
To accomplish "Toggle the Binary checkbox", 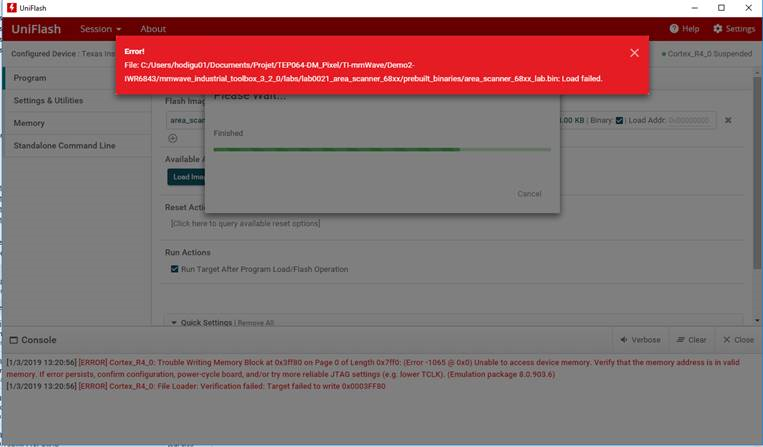I will (619, 120).
